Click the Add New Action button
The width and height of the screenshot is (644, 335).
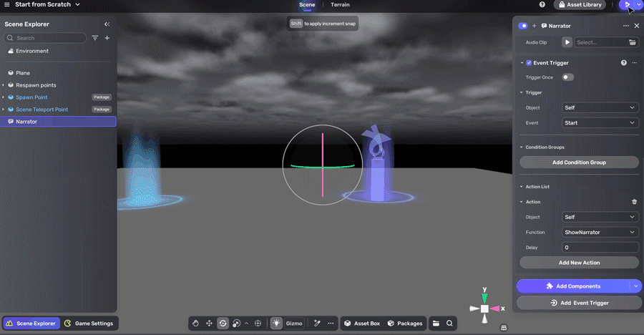[579, 263]
